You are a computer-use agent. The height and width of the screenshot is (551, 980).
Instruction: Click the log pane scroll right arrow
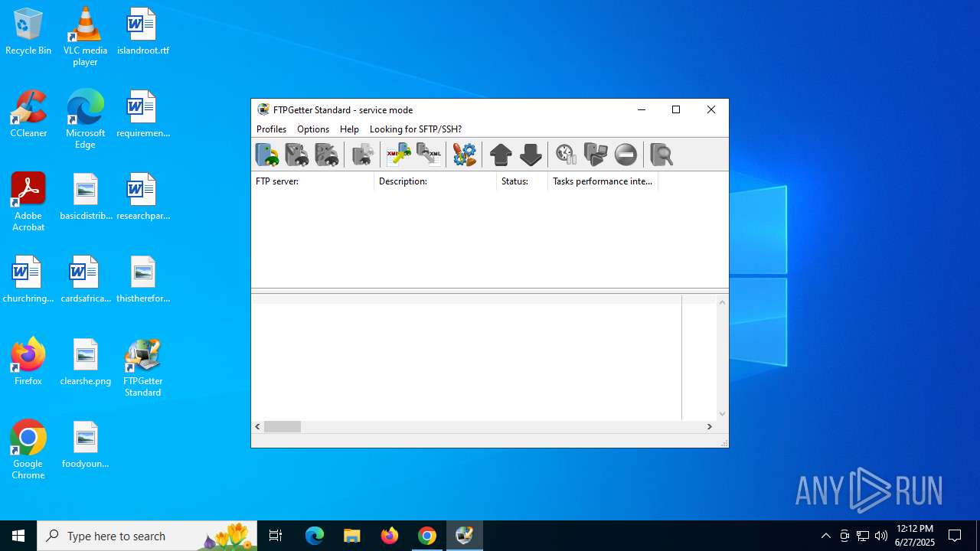pyautogui.click(x=710, y=426)
